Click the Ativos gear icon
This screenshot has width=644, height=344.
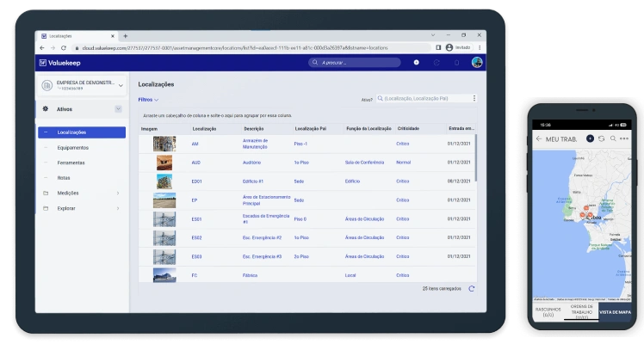coord(45,108)
